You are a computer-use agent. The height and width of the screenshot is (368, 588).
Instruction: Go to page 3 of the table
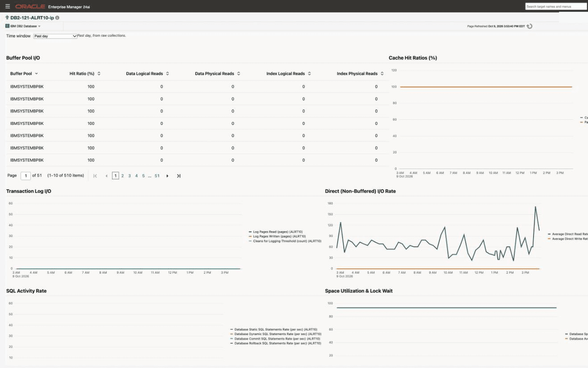tap(129, 176)
